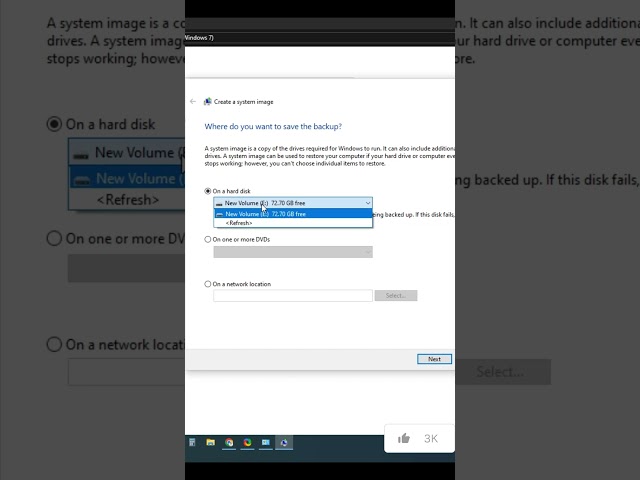This screenshot has height=480, width=640.
Task: Select 'On a network location' option
Action: [x=208, y=284]
